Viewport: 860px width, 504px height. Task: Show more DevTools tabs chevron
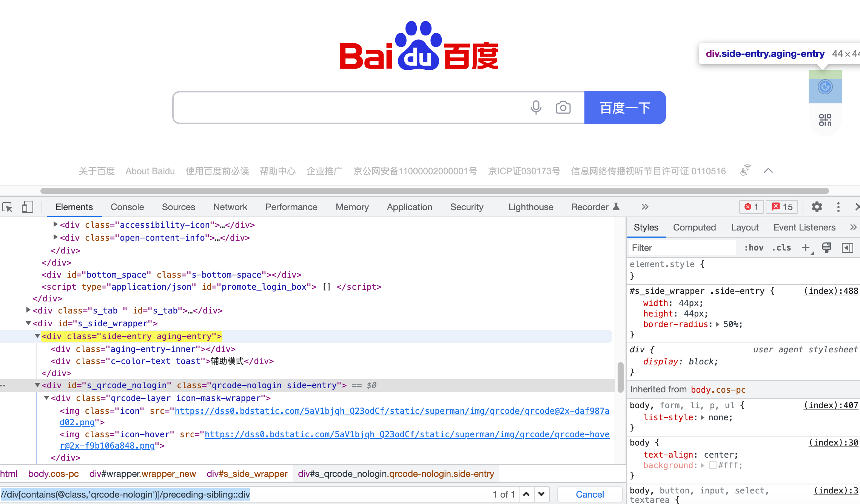645,207
